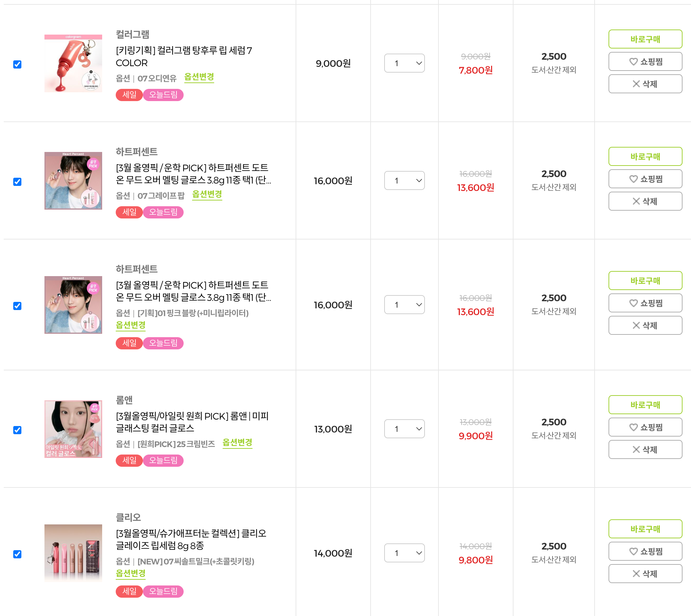691x616 pixels.
Task: Delete X icon for 01 핑크 블랑 gloss
Action: tap(636, 325)
